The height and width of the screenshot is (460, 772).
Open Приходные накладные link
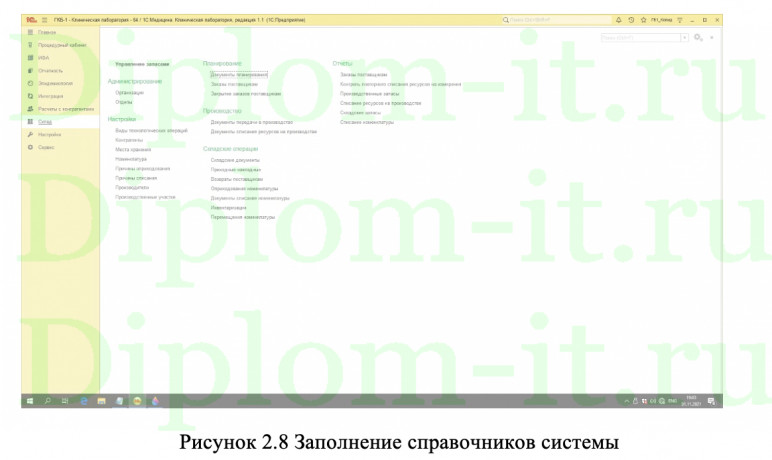click(x=235, y=169)
